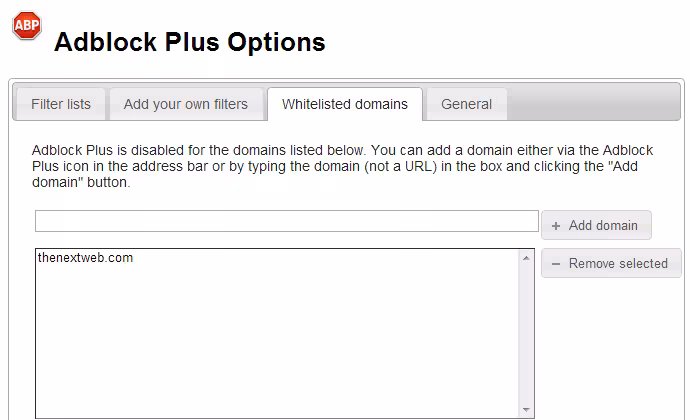The image size is (690, 420).
Task: Select thenextweb.com in the whitelist
Action: coord(85,258)
